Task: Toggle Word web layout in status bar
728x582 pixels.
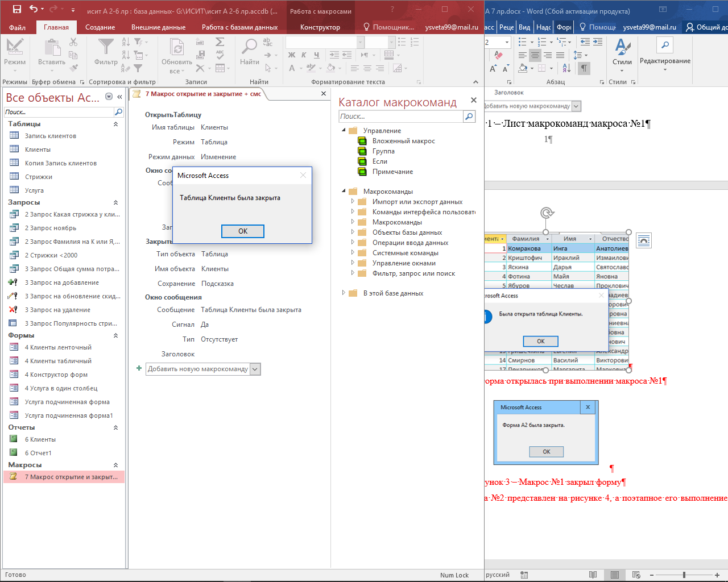Action: pos(636,575)
